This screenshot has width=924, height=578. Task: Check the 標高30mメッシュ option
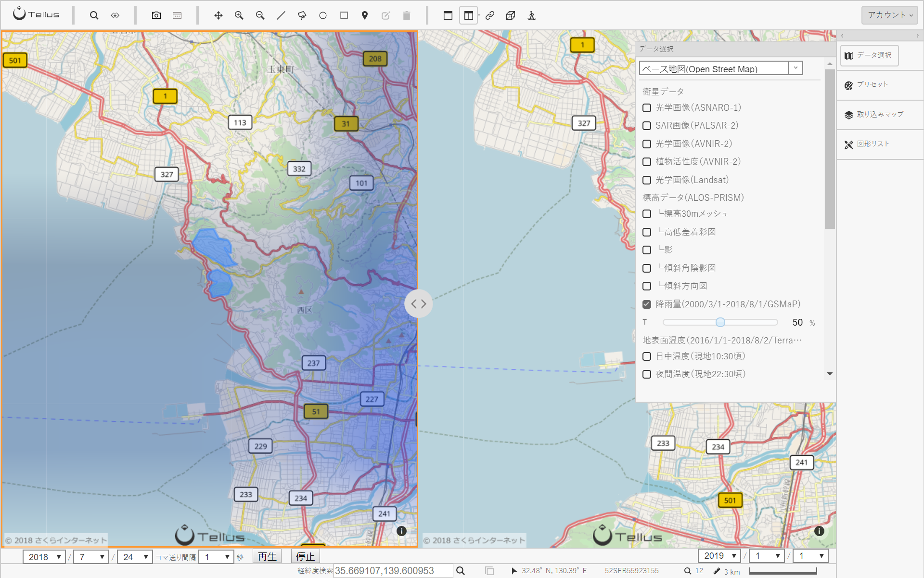click(647, 214)
